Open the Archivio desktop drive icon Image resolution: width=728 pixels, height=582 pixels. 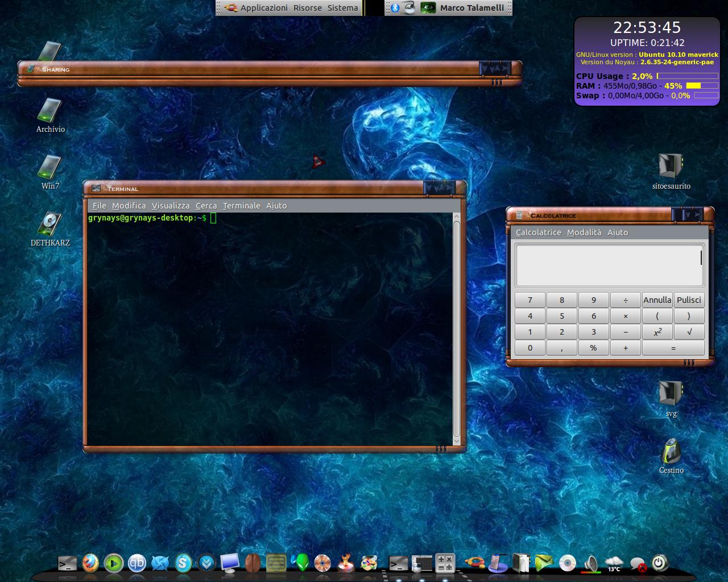pyautogui.click(x=50, y=115)
